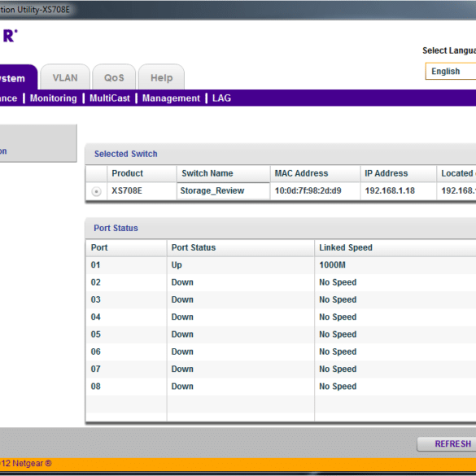The height and width of the screenshot is (476, 476).
Task: Click the REFRESH button
Action: 447,443
